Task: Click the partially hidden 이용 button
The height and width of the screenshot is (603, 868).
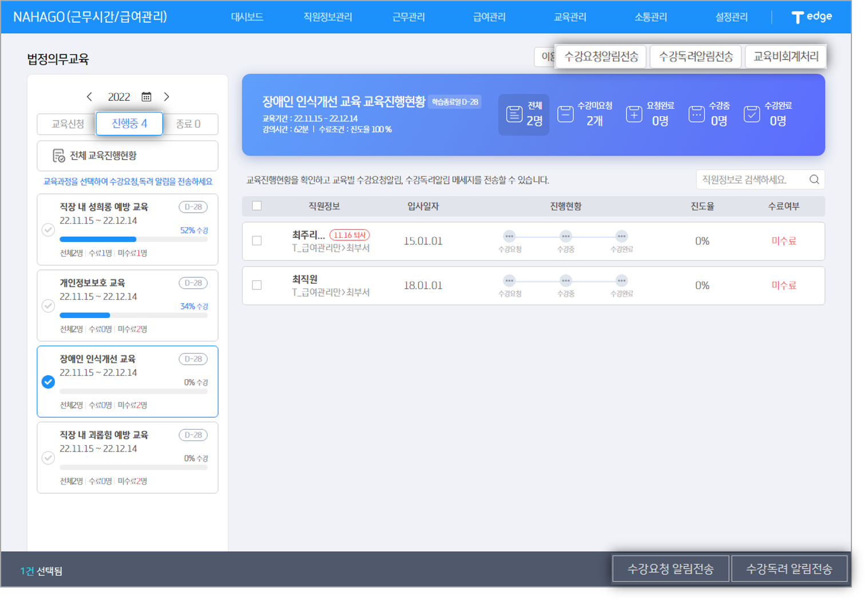Action: (545, 57)
